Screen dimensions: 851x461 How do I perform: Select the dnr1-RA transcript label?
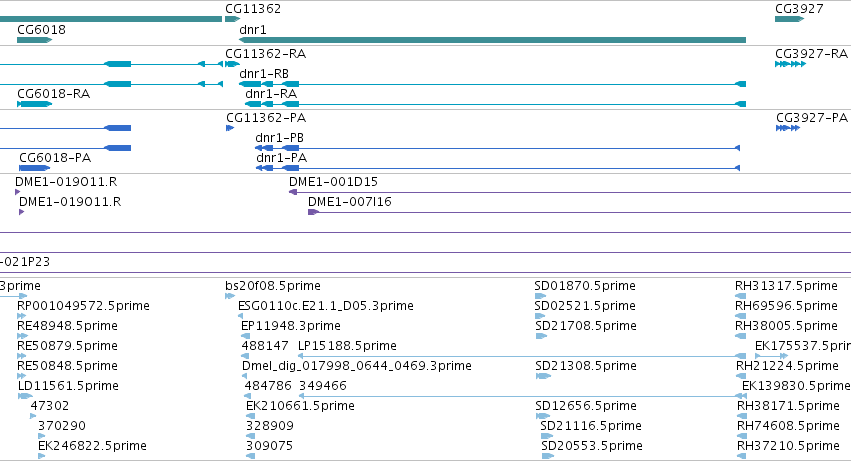271,93
